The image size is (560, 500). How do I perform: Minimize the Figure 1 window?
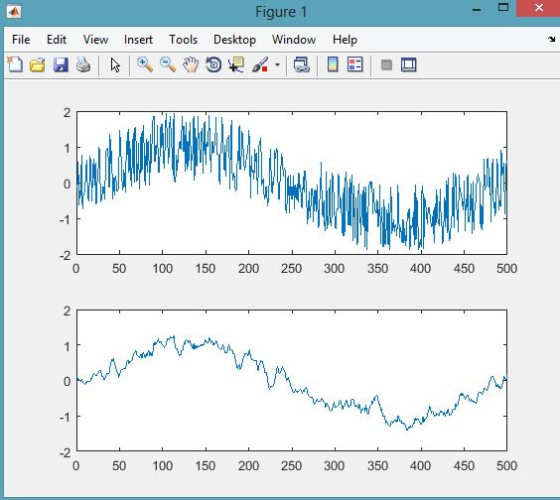476,10
